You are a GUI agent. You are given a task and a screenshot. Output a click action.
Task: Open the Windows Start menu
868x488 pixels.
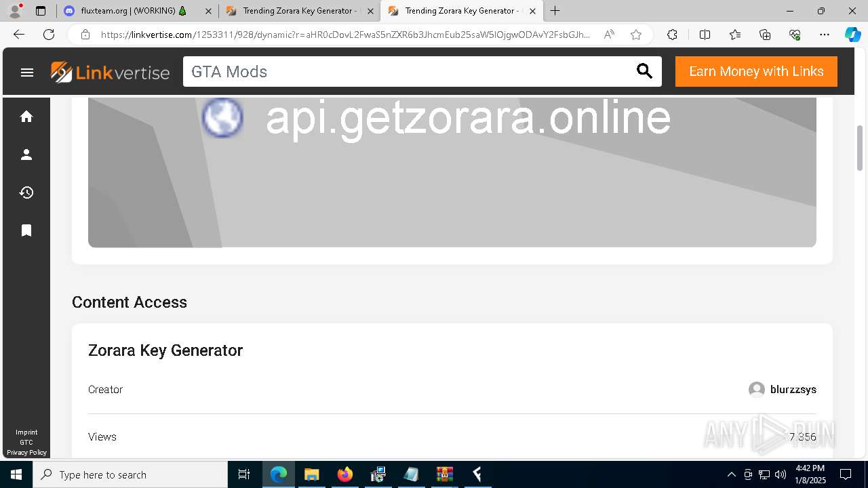(16, 474)
